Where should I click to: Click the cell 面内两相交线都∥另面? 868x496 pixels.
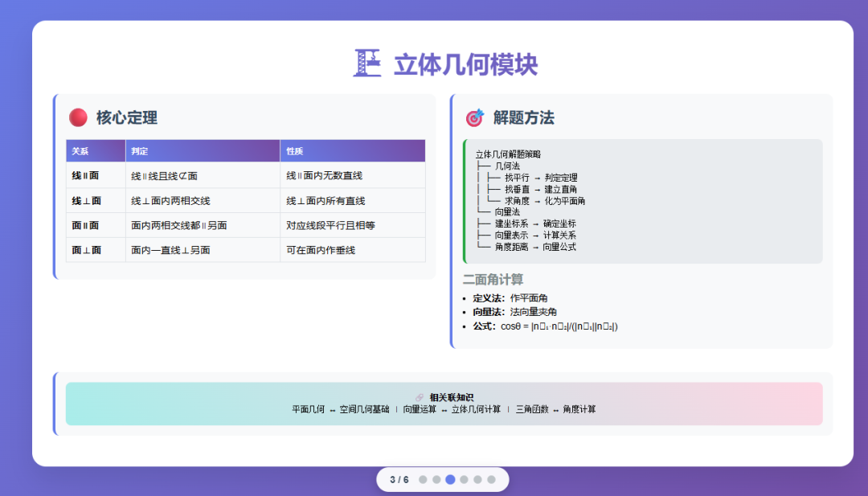click(x=203, y=225)
